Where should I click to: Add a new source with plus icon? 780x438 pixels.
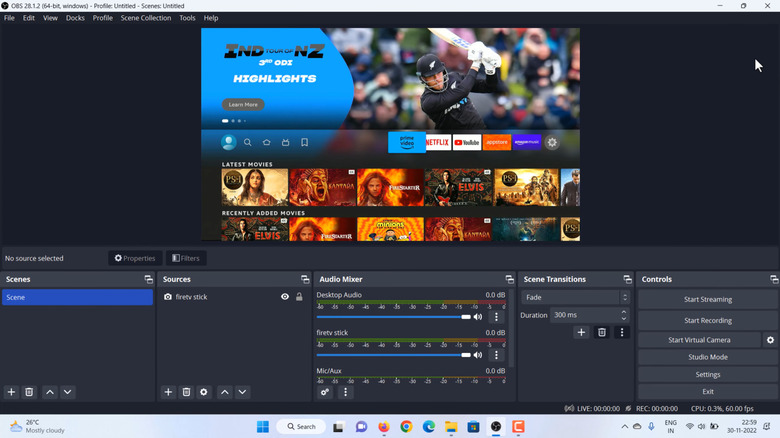[x=168, y=392]
